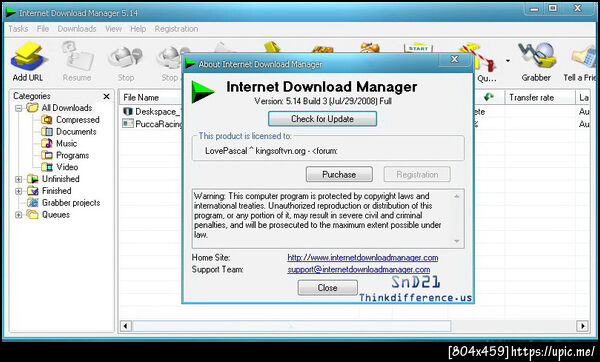Click the warning text scroll up arrow
The height and width of the screenshot is (362, 600).
click(x=457, y=196)
